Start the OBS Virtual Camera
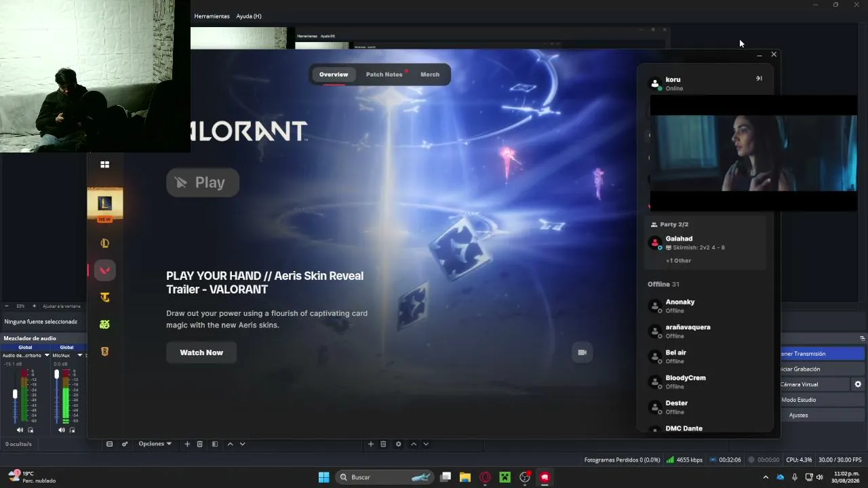Image resolution: width=868 pixels, height=488 pixels. [x=816, y=384]
